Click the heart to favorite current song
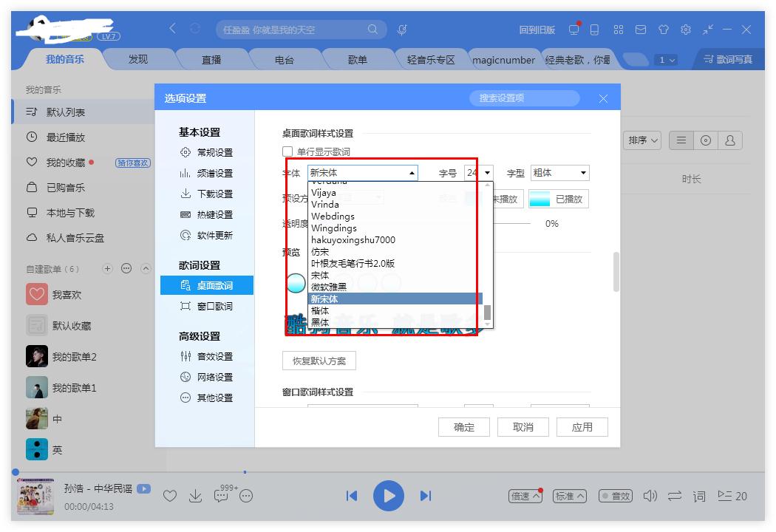Viewport: 776px width, 532px height. click(x=170, y=496)
